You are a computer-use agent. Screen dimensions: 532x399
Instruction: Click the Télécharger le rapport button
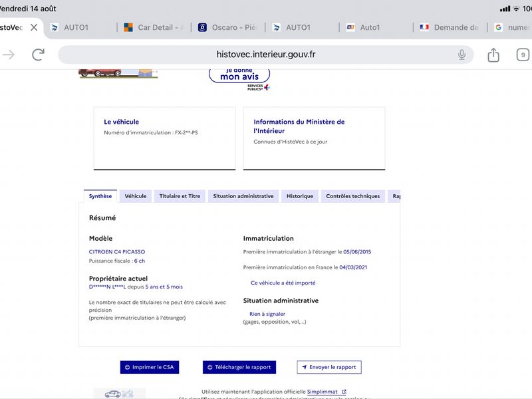239,367
